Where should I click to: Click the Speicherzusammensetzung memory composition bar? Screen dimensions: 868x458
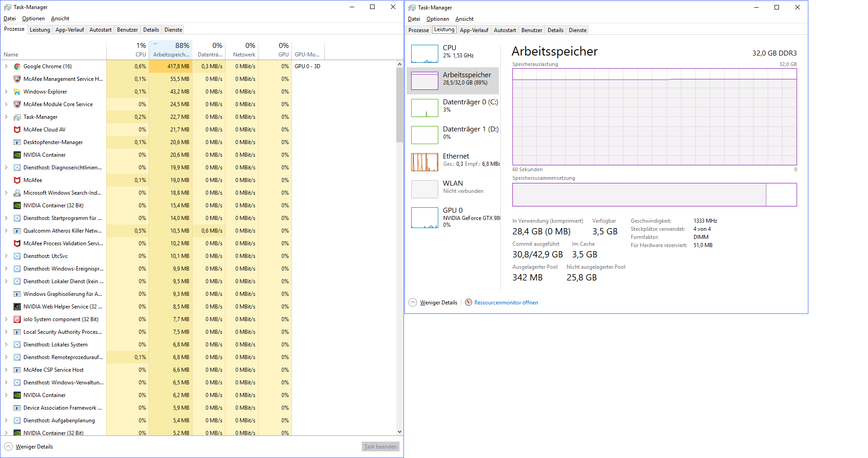(654, 195)
